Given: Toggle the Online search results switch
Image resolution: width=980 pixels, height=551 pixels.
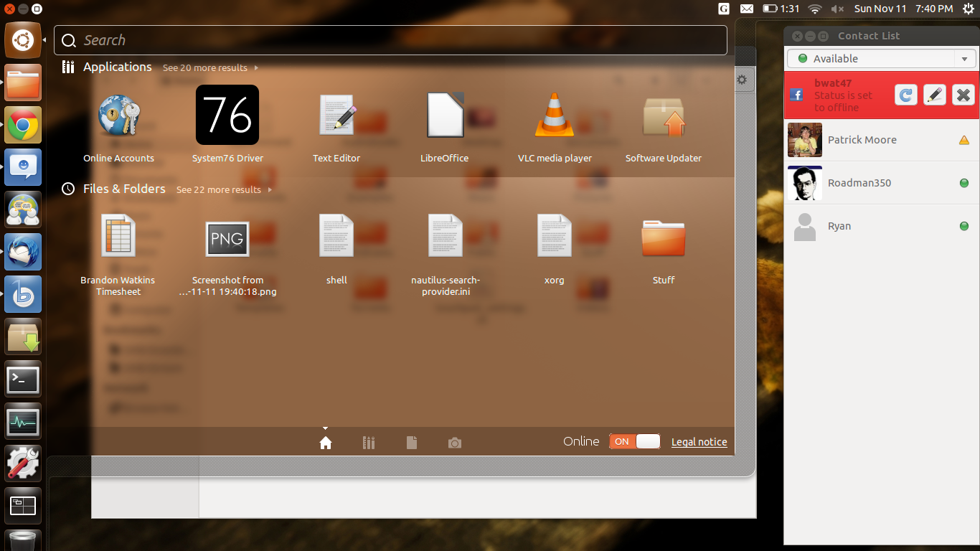Looking at the screenshot, I should [x=634, y=442].
